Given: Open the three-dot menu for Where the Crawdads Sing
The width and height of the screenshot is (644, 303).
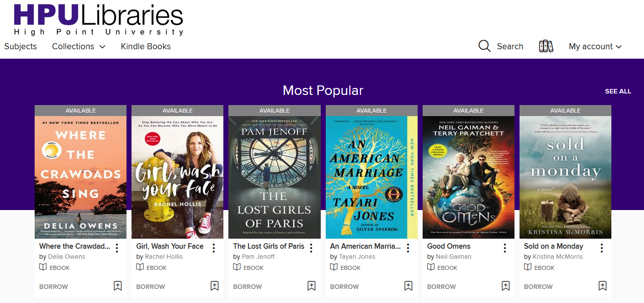Looking at the screenshot, I should point(116,248).
